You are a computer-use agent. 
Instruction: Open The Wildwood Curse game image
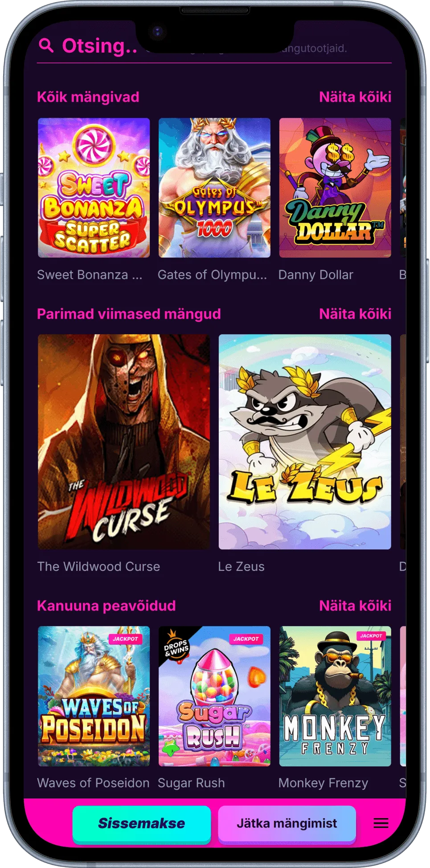click(124, 442)
